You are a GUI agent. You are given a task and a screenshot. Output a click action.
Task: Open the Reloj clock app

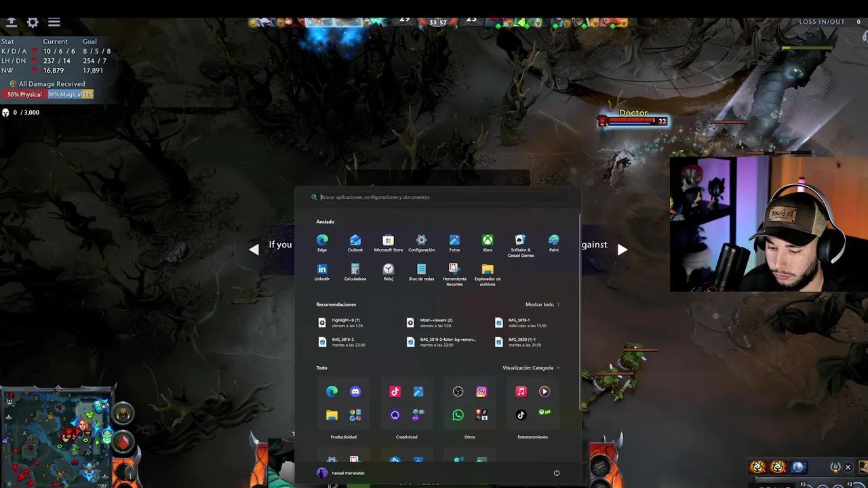click(x=388, y=272)
